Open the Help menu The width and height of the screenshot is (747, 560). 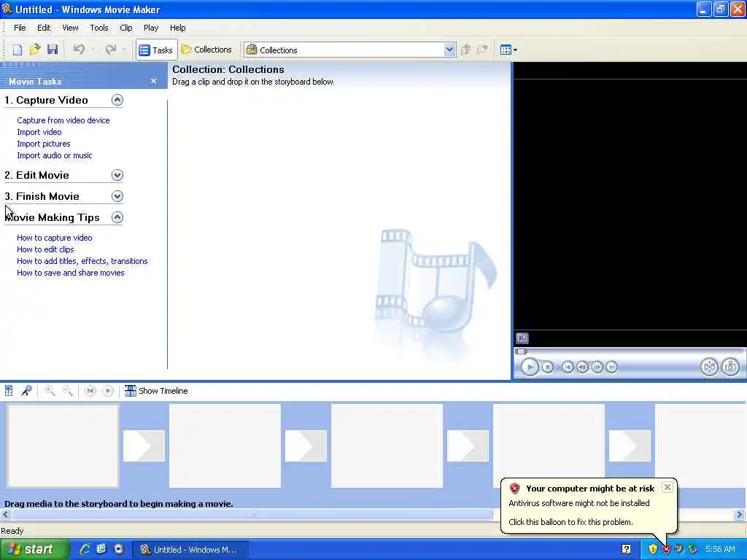tap(178, 28)
